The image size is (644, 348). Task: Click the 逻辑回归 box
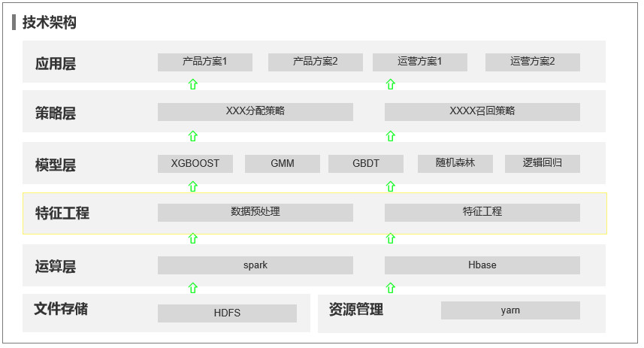[x=542, y=163]
